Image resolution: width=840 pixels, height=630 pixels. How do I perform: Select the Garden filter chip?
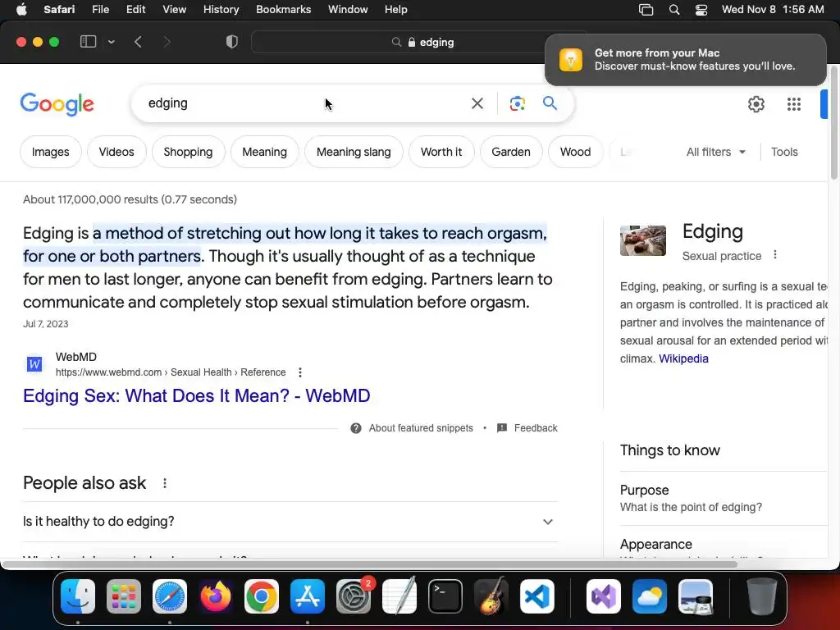[x=511, y=152]
